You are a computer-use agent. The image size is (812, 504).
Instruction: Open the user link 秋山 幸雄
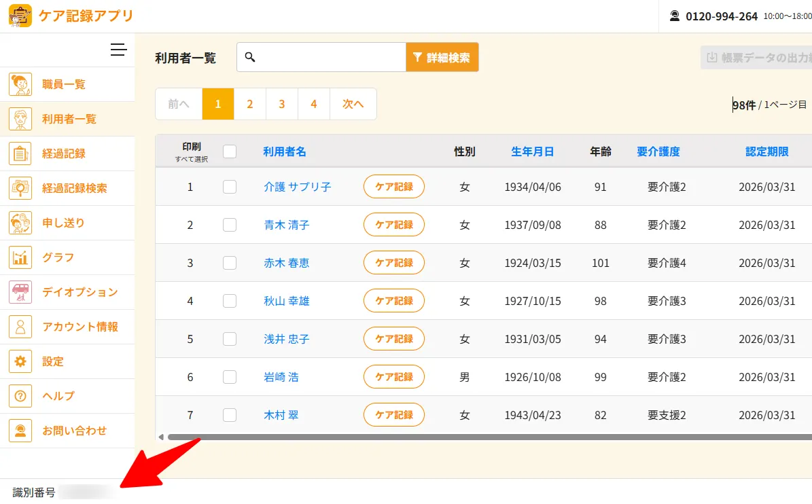point(286,301)
